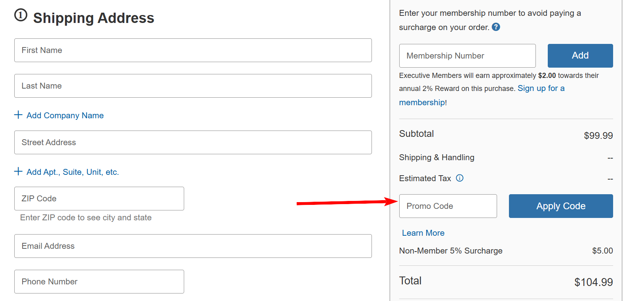
Task: Click the plus icon before Add Company Name
Action: 18,115
